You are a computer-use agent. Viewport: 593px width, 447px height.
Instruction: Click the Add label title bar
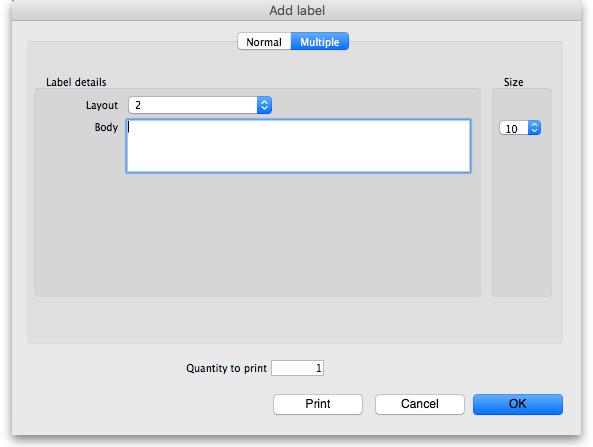(297, 11)
